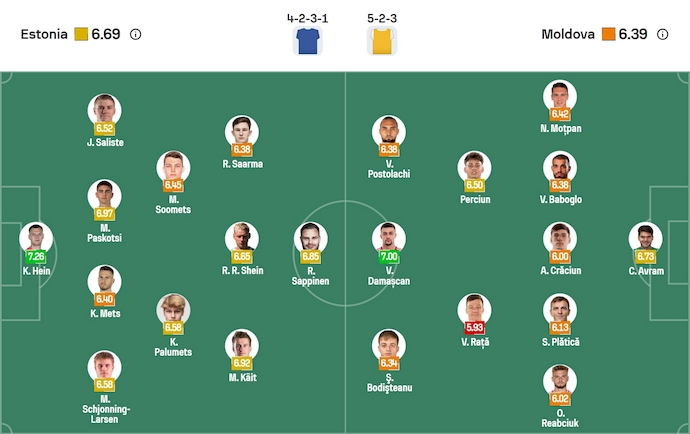Click the 5-2-3 formation label
Screen dimensions: 690x434
tap(381, 17)
